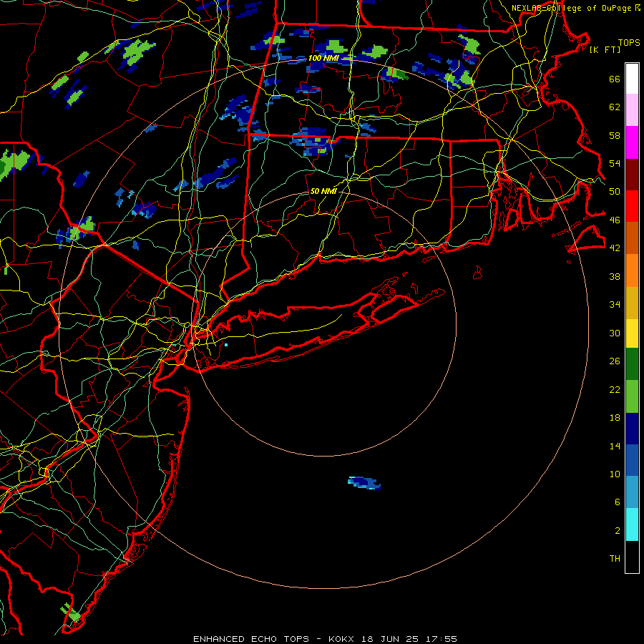The height and width of the screenshot is (644, 644).
Task: Click the 'ENHANCED ECHO TOPS' product caption
Action: tap(251, 639)
